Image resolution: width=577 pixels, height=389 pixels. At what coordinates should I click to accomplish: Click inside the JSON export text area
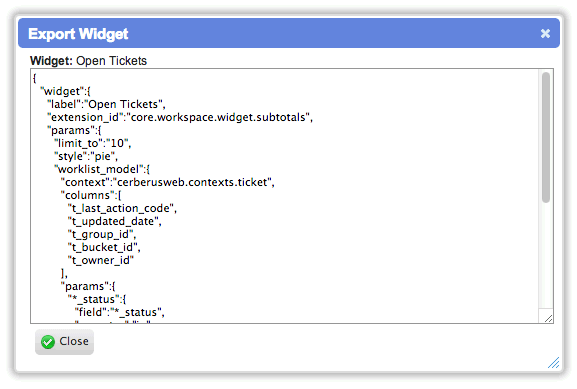click(x=284, y=196)
